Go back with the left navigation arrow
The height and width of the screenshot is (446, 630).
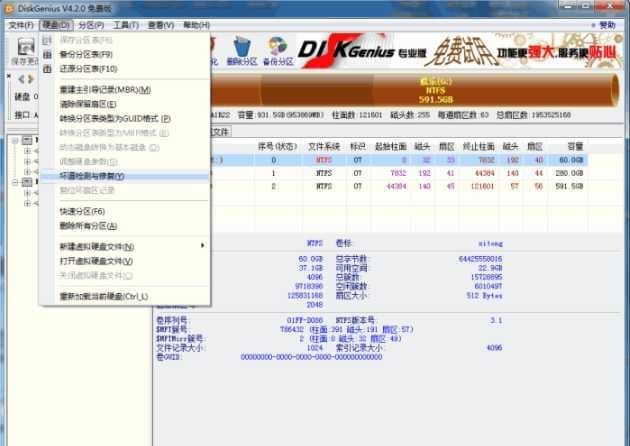(21, 79)
